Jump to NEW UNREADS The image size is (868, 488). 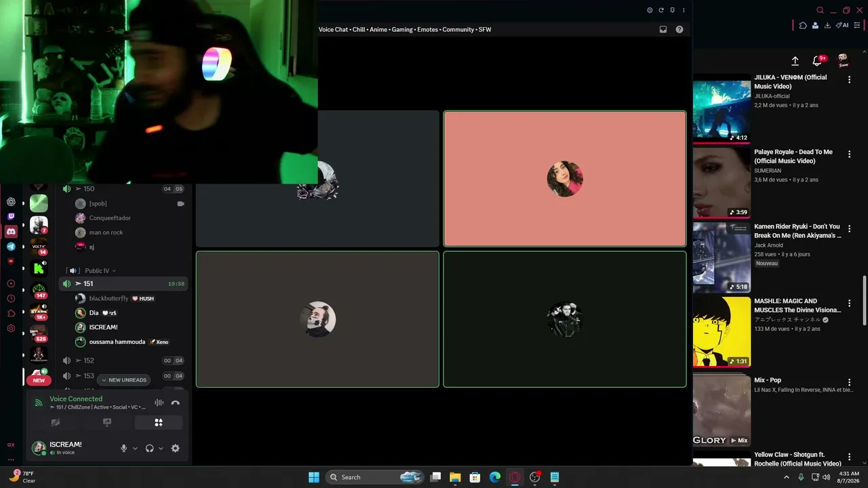(124, 380)
